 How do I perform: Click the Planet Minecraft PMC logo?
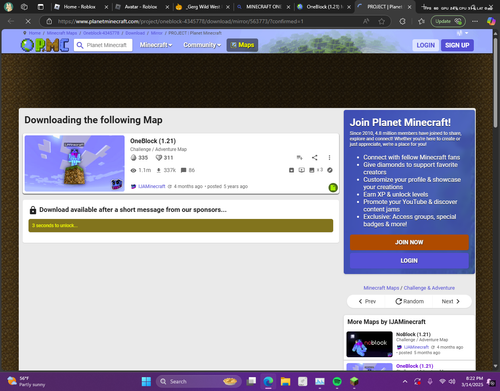pyautogui.click(x=45, y=45)
